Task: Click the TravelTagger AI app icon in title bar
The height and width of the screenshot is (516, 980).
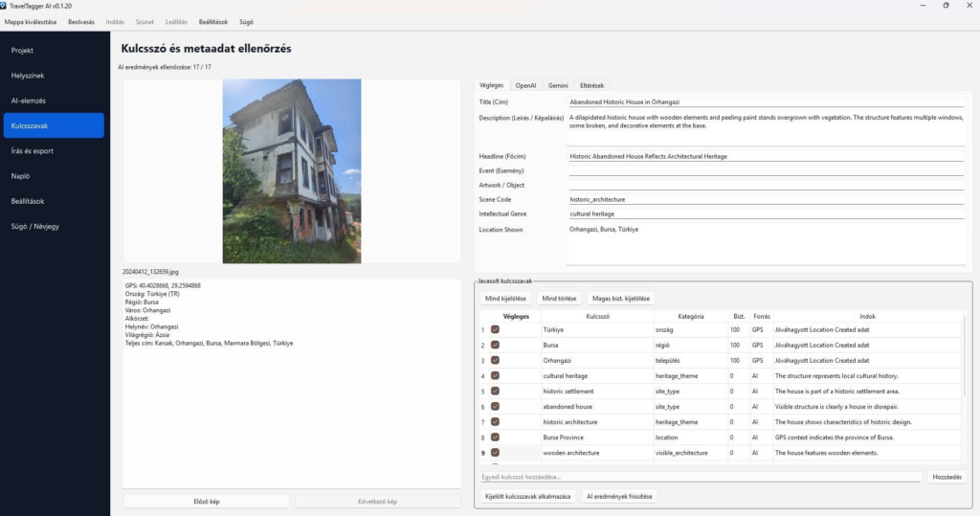Action: click(x=3, y=6)
